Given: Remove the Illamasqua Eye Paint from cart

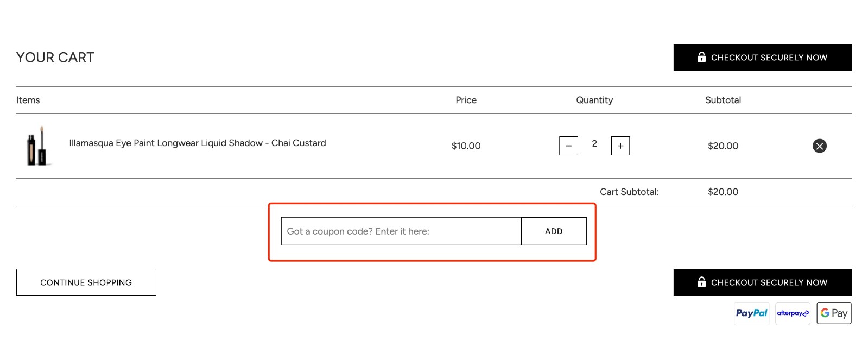Looking at the screenshot, I should (819, 146).
